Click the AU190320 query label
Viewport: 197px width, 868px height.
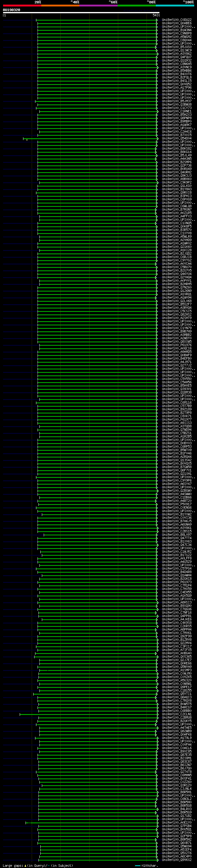[x=11, y=10]
